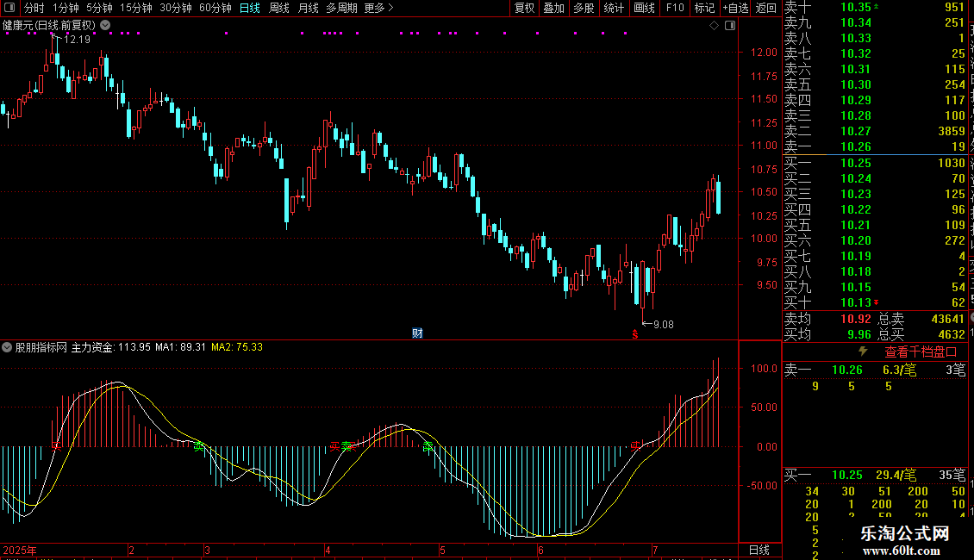Screen dimensions: 974x560
Task: Click the green 卖 signal near month 5
Action: click(x=428, y=445)
